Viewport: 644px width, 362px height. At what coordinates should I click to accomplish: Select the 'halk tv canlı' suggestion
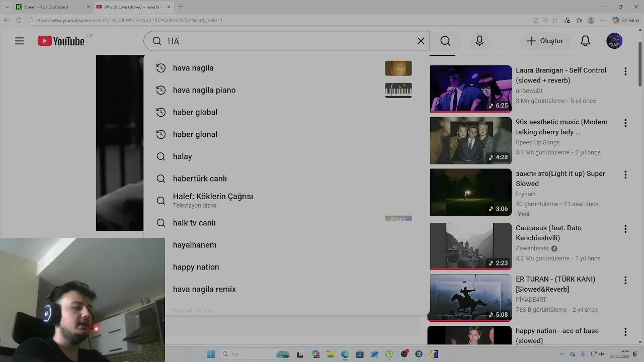click(287, 223)
